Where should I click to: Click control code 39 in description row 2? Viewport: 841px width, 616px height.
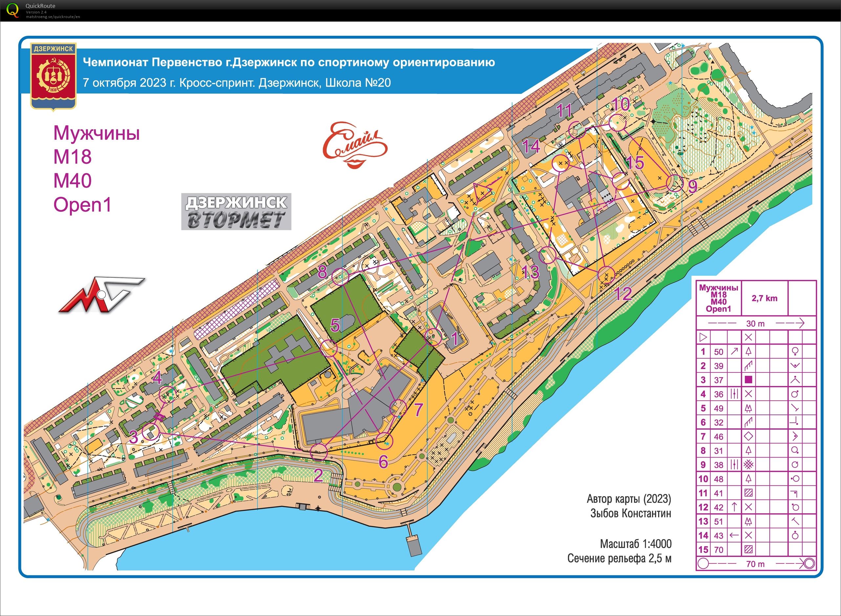pyautogui.click(x=719, y=366)
